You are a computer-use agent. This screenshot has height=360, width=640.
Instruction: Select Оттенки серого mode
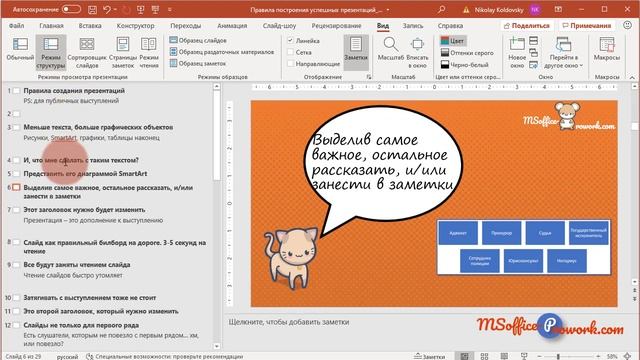pos(467,53)
